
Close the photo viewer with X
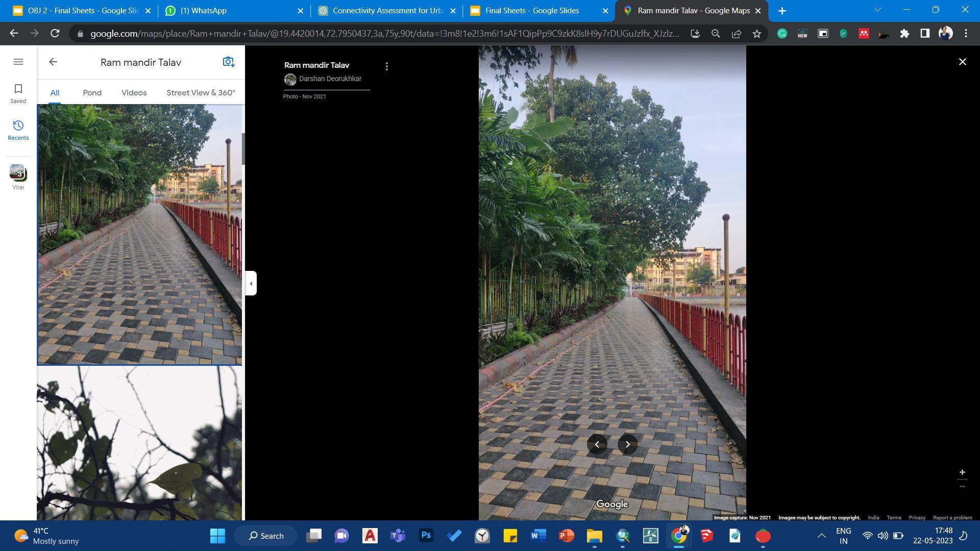[962, 62]
